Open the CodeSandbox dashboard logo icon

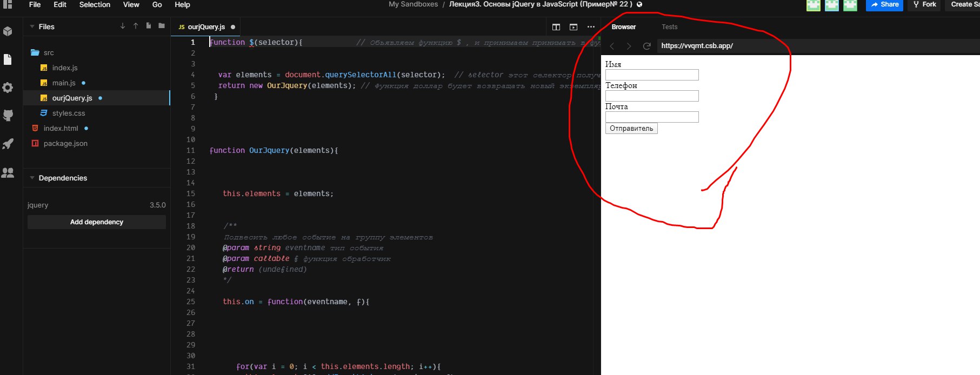tap(8, 4)
